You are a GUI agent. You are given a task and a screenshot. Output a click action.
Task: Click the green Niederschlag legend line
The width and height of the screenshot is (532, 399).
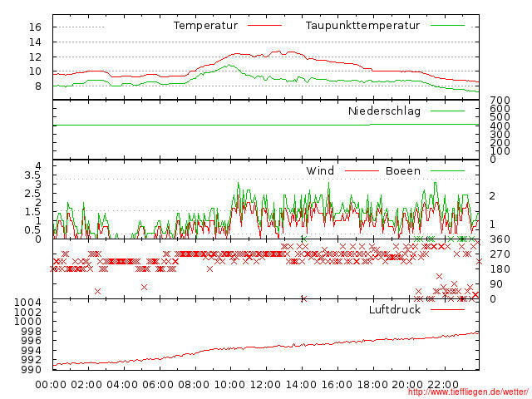click(x=447, y=111)
